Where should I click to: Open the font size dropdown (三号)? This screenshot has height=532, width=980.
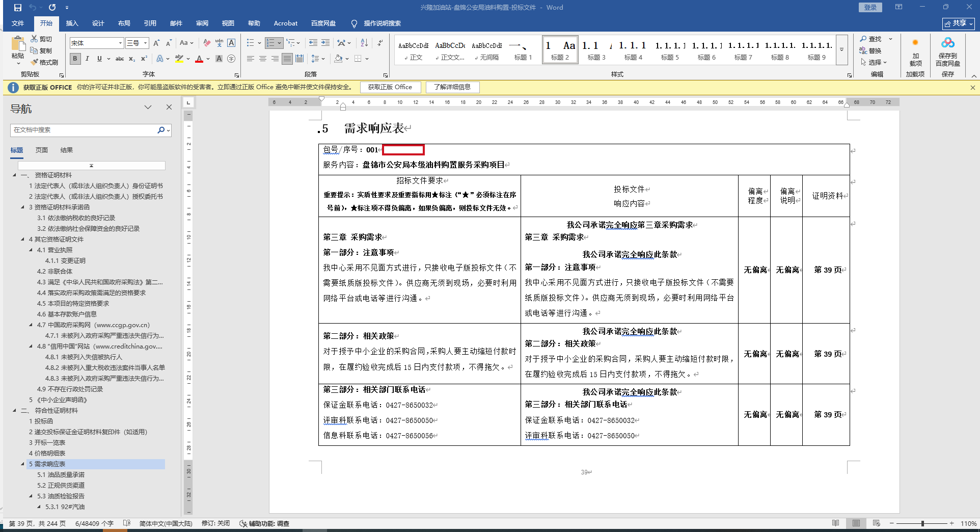[145, 43]
